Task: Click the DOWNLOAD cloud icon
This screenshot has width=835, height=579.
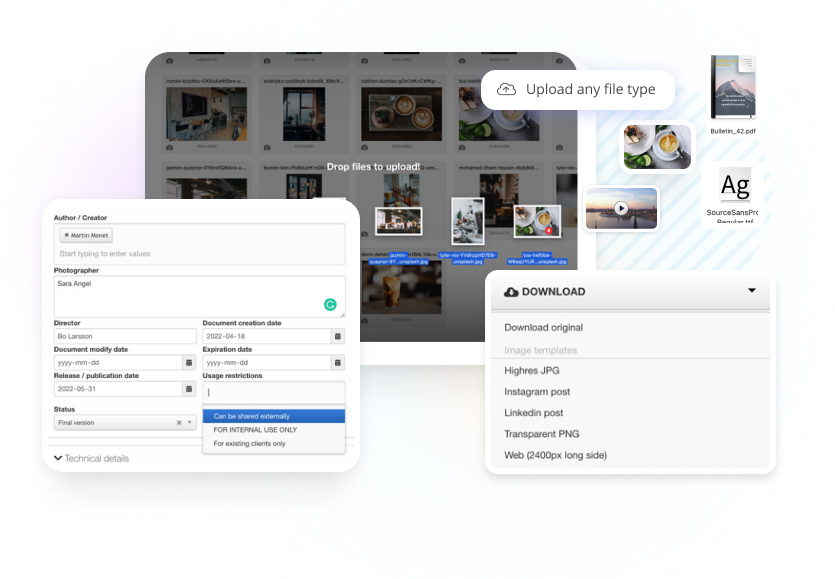Action: click(511, 292)
